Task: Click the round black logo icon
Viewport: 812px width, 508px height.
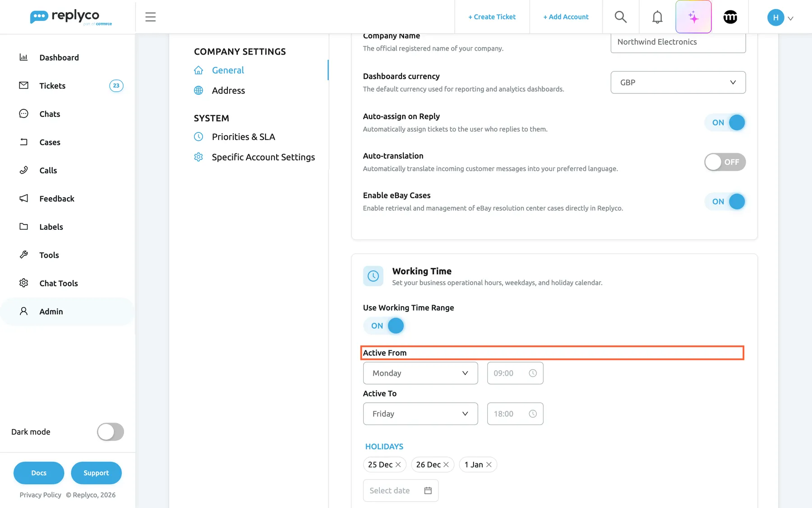Action: 730,17
